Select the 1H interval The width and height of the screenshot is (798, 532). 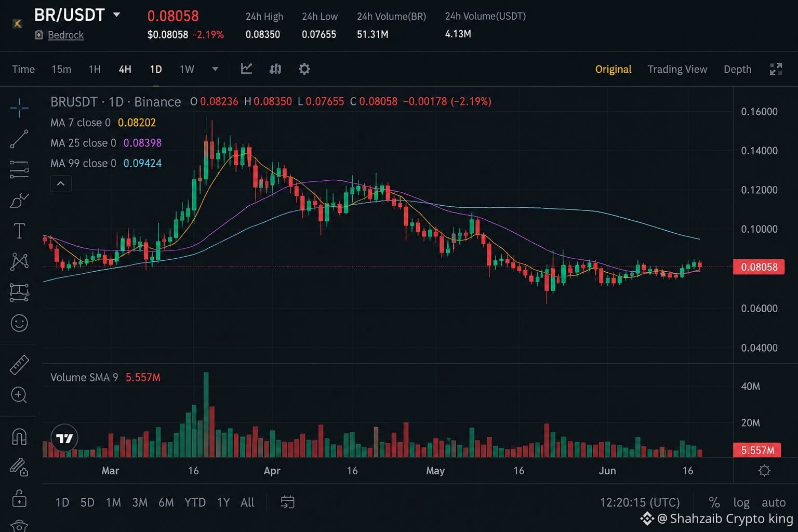click(x=95, y=69)
